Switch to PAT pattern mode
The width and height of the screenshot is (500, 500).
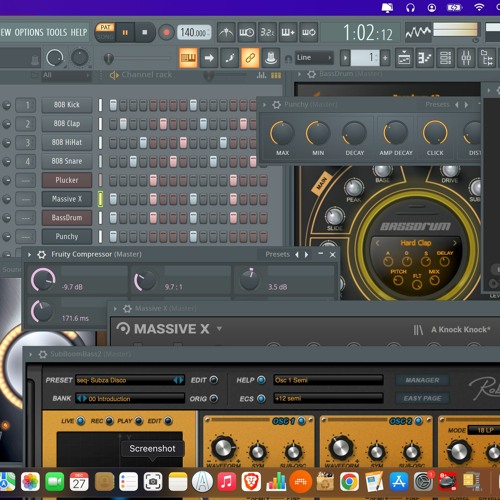pyautogui.click(x=105, y=27)
